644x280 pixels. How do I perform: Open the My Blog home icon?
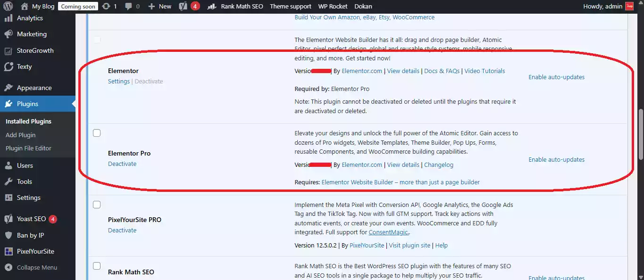pos(25,6)
